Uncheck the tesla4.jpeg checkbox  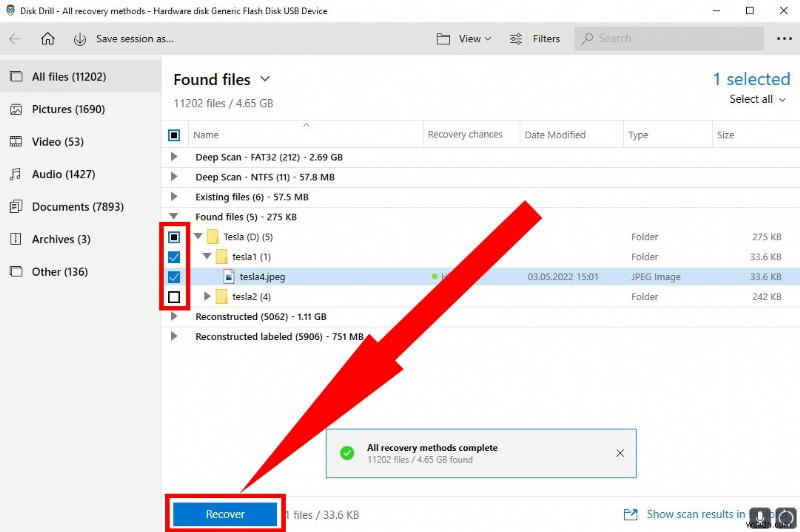pos(174,277)
